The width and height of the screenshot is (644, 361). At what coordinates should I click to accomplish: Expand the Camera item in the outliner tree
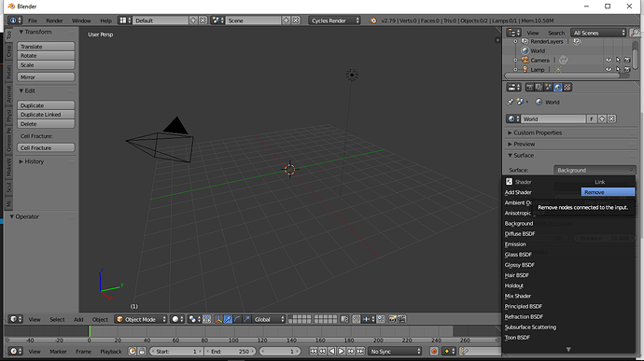point(516,60)
